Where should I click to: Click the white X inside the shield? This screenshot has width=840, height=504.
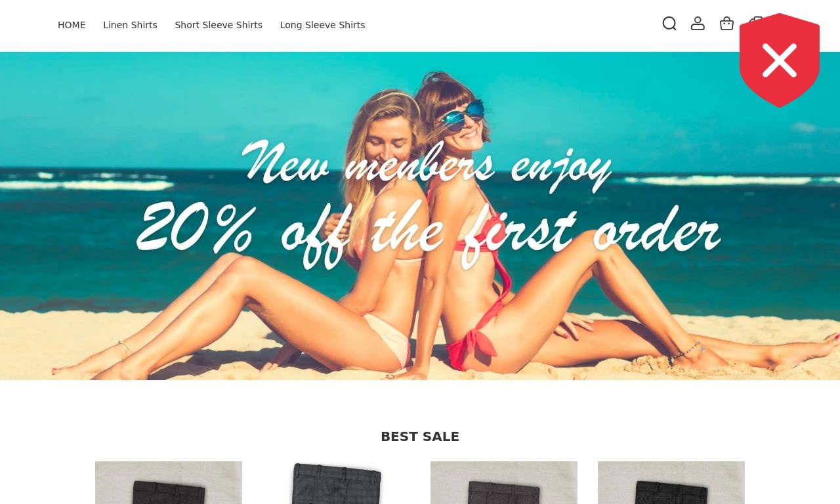[x=780, y=60]
